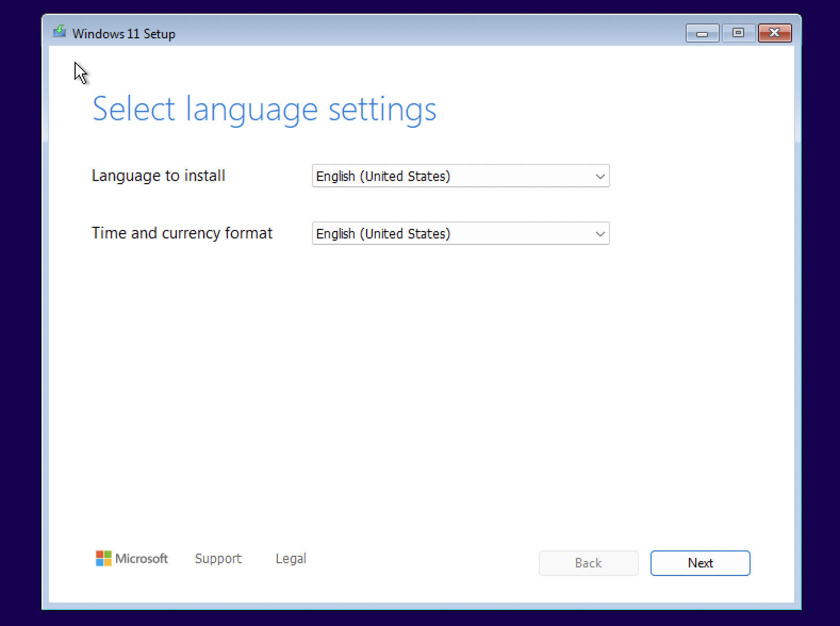
Task: Open the Time and currency format dropdown
Action: coord(460,233)
